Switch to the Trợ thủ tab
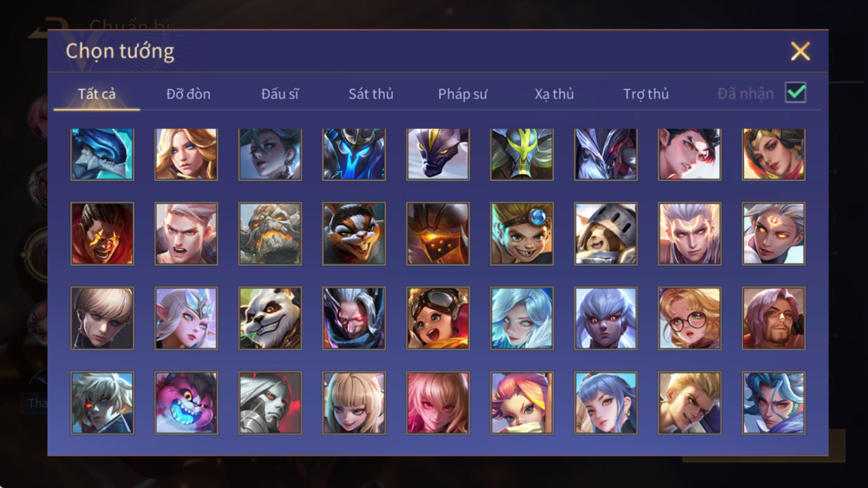Viewport: 868px width, 488px height. [646, 94]
